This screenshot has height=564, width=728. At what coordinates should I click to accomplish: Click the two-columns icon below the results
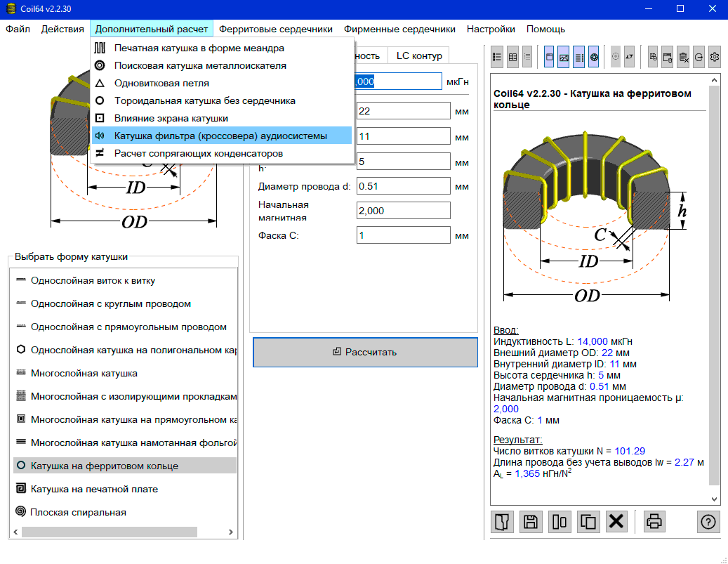tap(560, 522)
